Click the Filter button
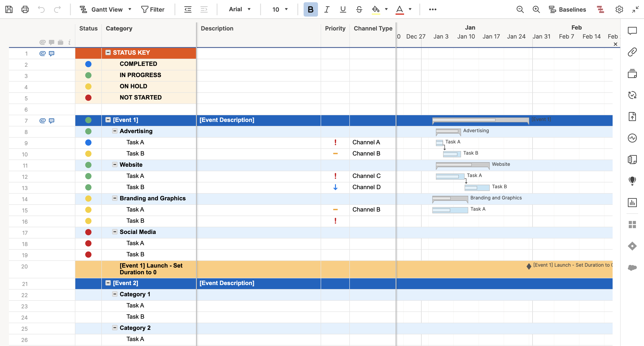 [153, 9]
